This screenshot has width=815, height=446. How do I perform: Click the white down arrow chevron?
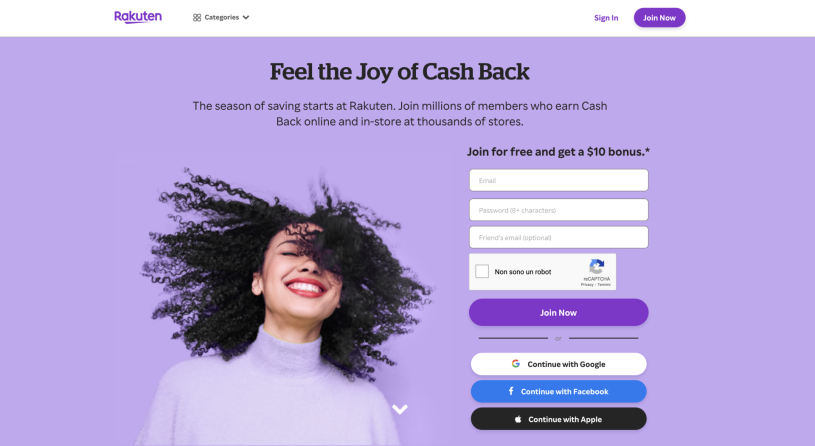[x=400, y=410]
